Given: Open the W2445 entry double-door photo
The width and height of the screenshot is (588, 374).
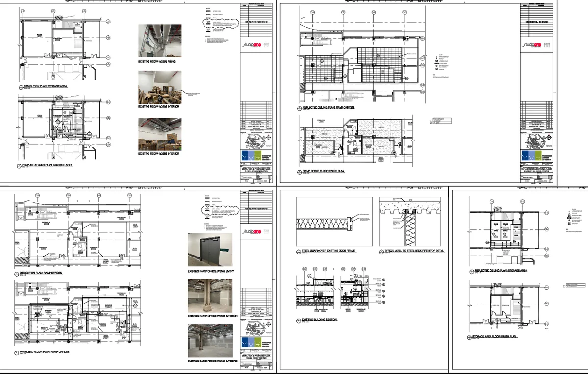Looking at the screenshot, I should point(210,250).
